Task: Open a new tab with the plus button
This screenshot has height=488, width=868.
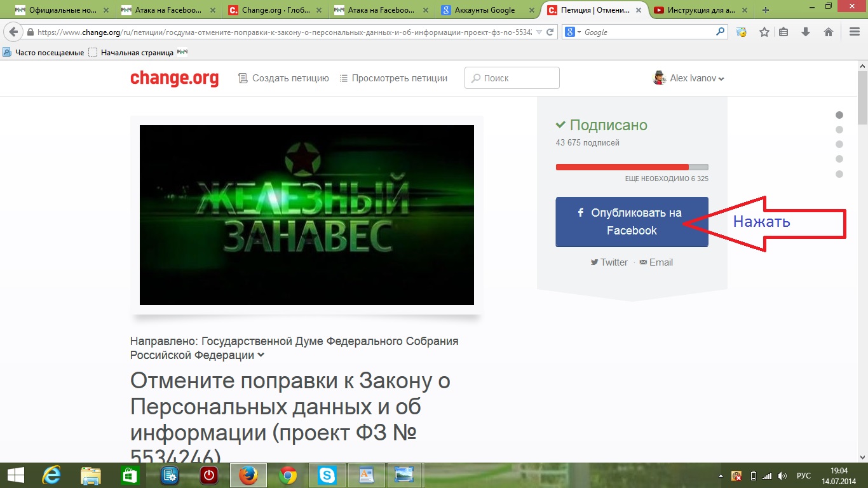Action: pyautogui.click(x=766, y=10)
